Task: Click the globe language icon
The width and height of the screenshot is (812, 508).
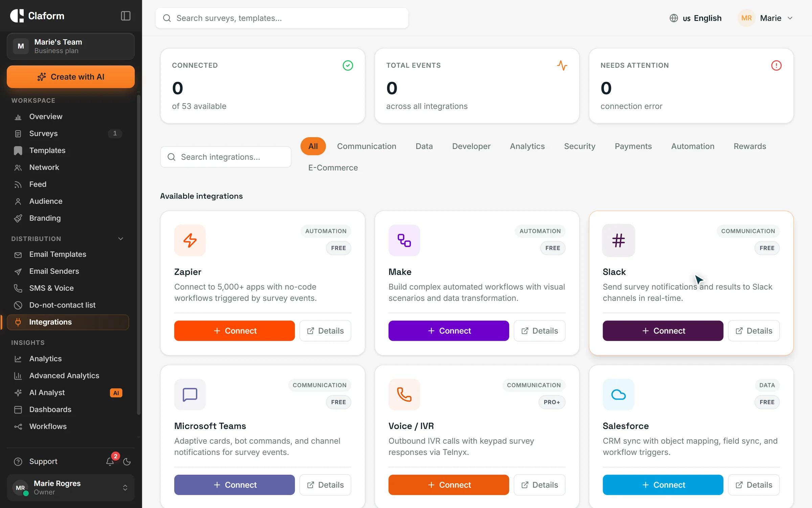Action: point(674,18)
